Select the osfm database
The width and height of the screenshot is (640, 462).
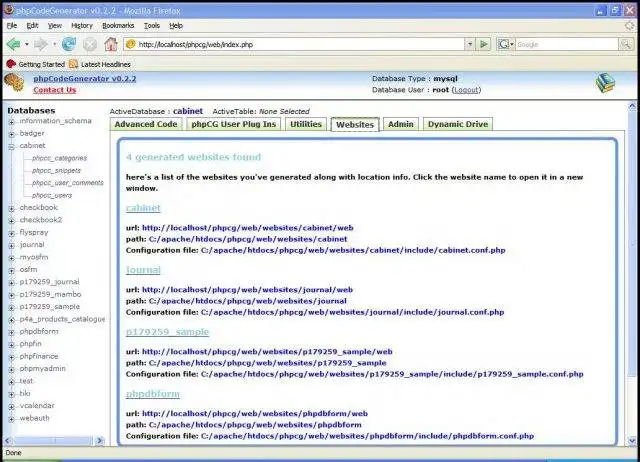(x=28, y=269)
